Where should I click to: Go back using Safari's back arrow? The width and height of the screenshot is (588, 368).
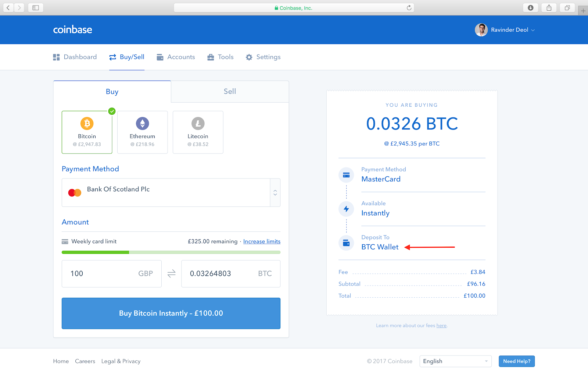8,8
